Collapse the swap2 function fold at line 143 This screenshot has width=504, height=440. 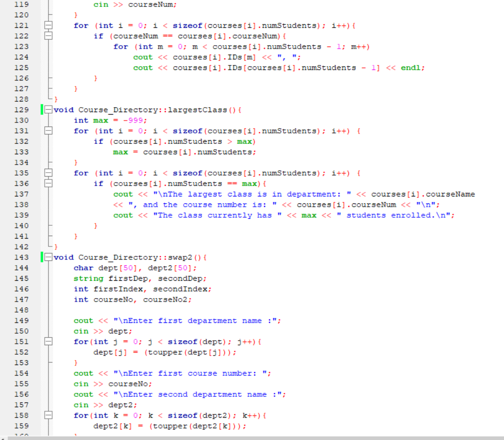click(48, 257)
